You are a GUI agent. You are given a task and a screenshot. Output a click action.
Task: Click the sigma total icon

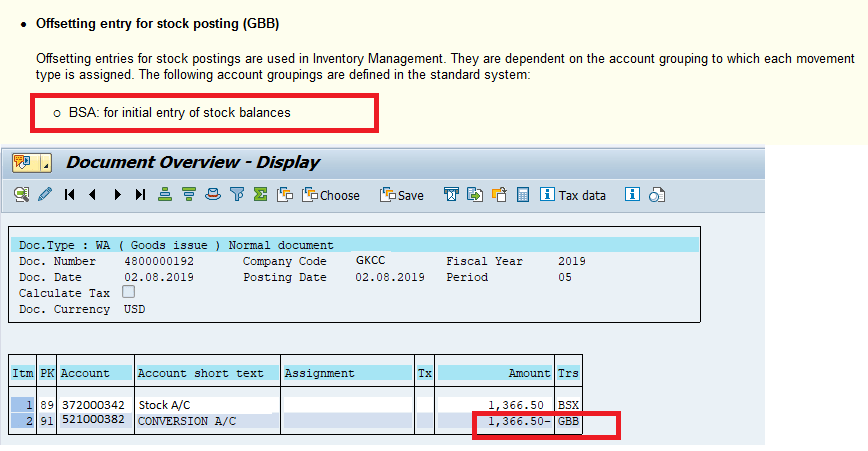(260, 195)
